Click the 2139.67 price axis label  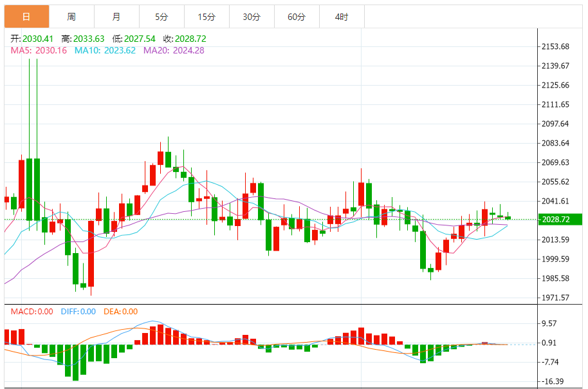tap(555, 66)
